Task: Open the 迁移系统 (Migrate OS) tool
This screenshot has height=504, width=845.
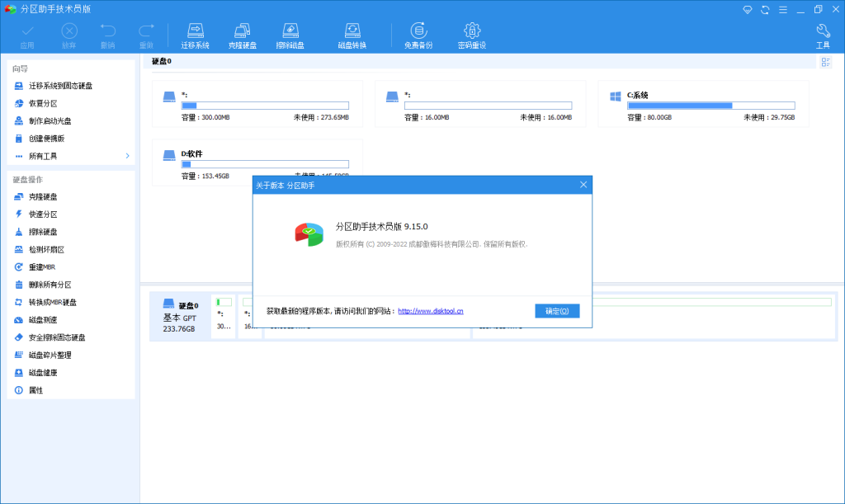Action: pyautogui.click(x=195, y=34)
